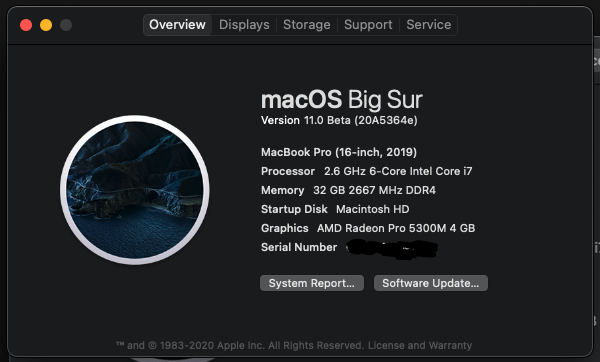This screenshot has width=600, height=362.
Task: Click the 32 GB 2667 MHz DDR4 value
Action: (374, 190)
